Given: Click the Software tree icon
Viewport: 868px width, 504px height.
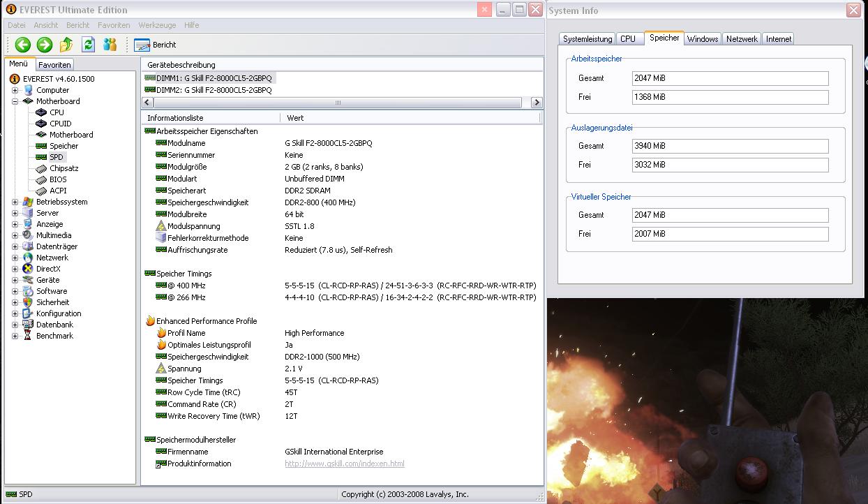Looking at the screenshot, I should click(28, 291).
